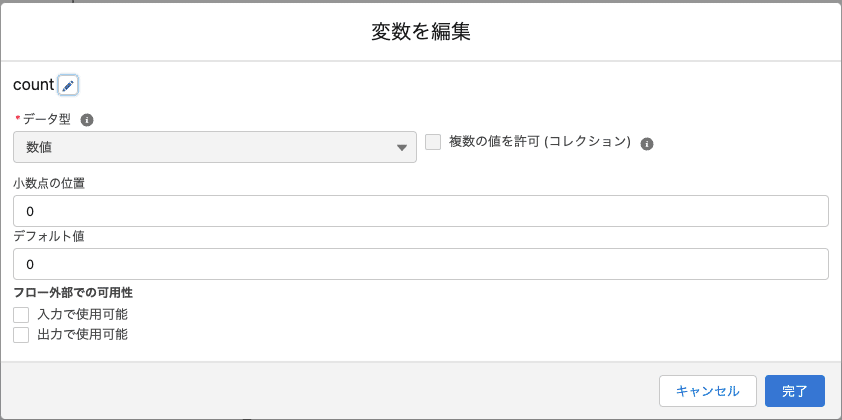842x420 pixels.
Task: Click the 完了 button
Action: point(795,391)
